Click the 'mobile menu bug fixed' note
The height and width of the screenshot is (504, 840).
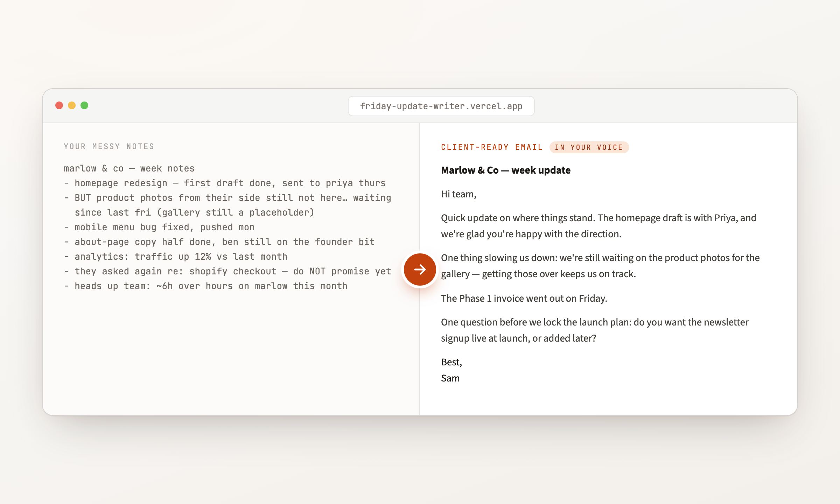(159, 227)
